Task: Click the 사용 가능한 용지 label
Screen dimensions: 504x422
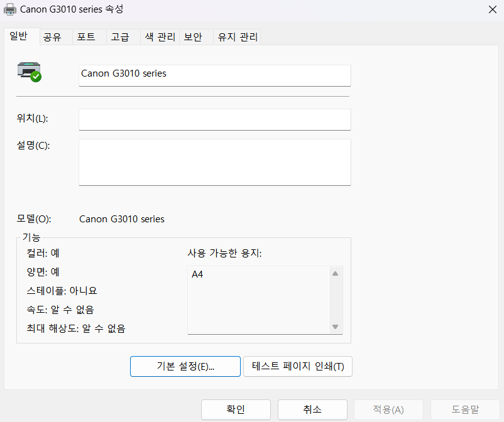Action: (x=225, y=253)
